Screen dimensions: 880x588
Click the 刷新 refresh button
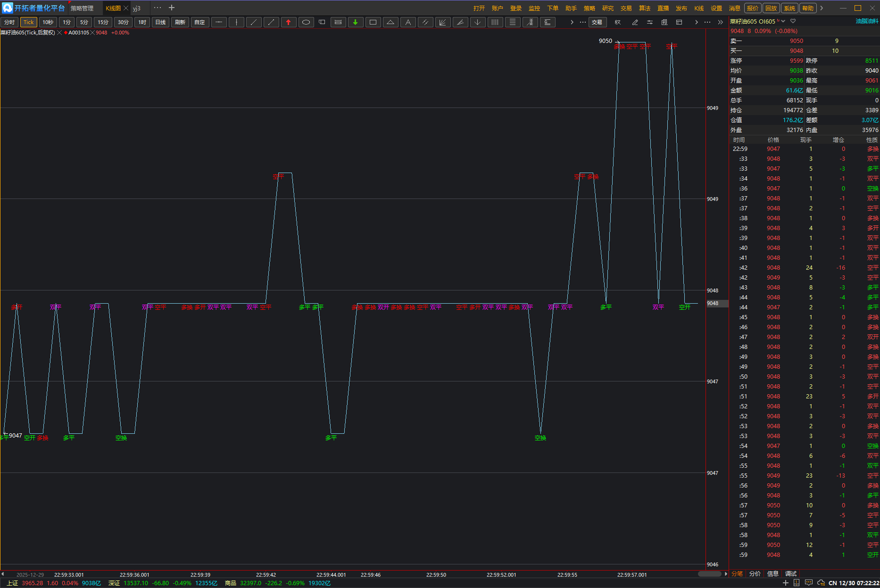(x=180, y=22)
